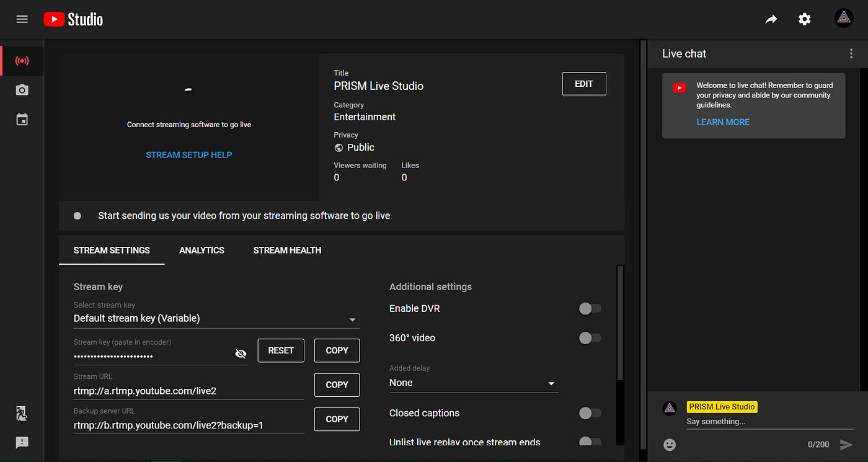Click the EDIT button for stream details
The width and height of the screenshot is (868, 462).
click(583, 84)
